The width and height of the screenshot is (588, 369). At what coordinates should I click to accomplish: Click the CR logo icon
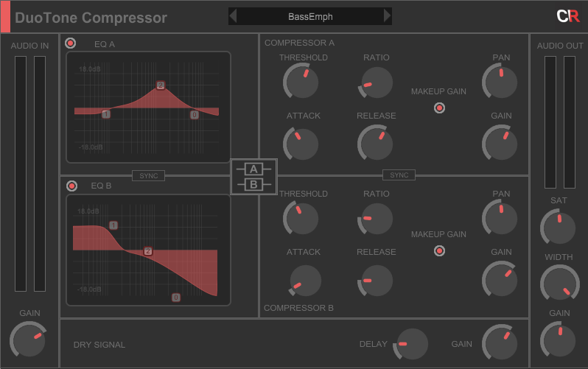(567, 16)
